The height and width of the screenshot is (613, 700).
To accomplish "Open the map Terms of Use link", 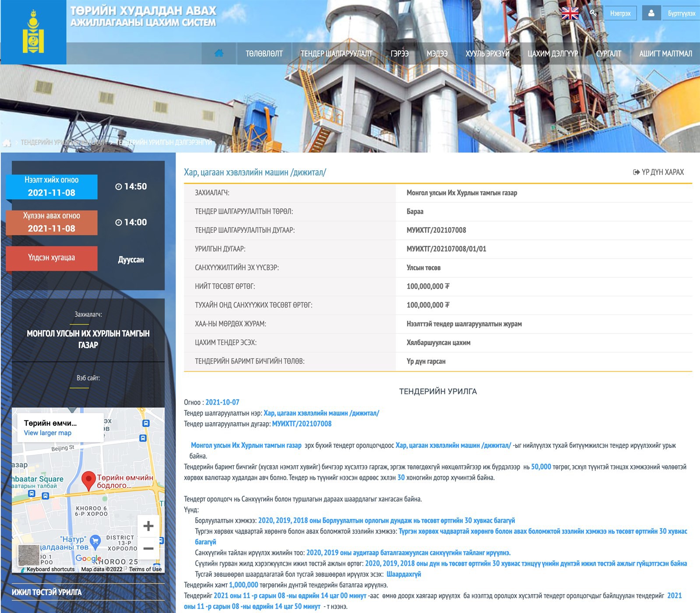I will click(x=145, y=569).
